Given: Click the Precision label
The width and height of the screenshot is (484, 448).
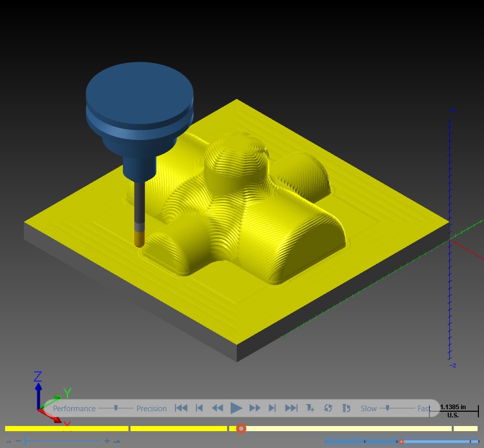Looking at the screenshot, I should 152,409.
